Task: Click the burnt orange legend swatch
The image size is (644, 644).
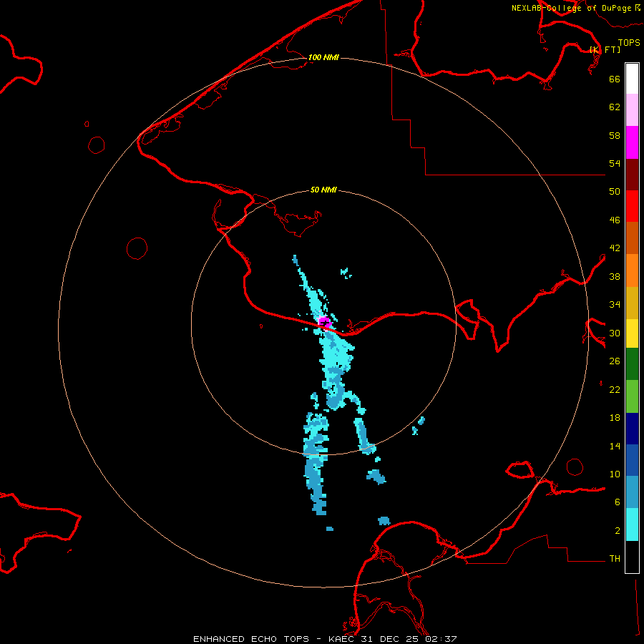Action: [632, 238]
